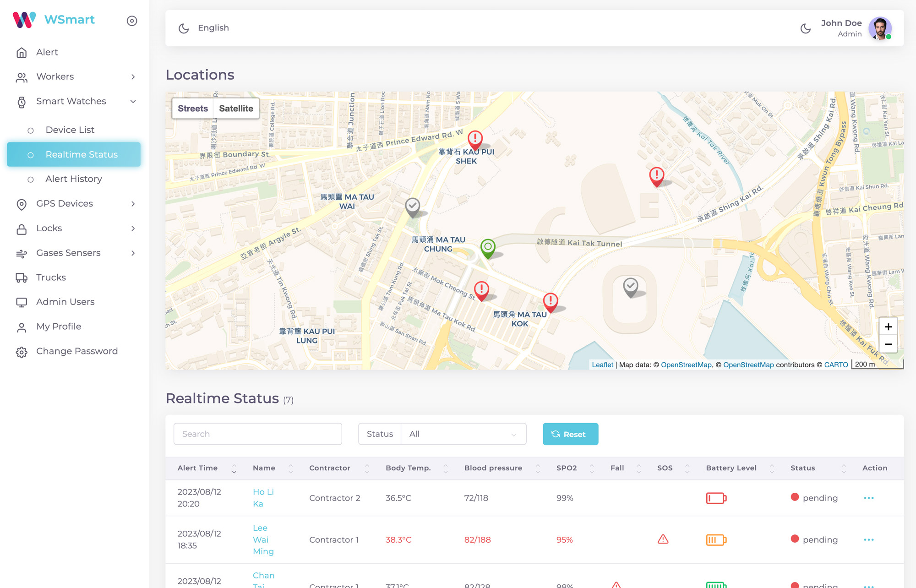
Task: Sort by SOS column arrows
Action: point(687,468)
